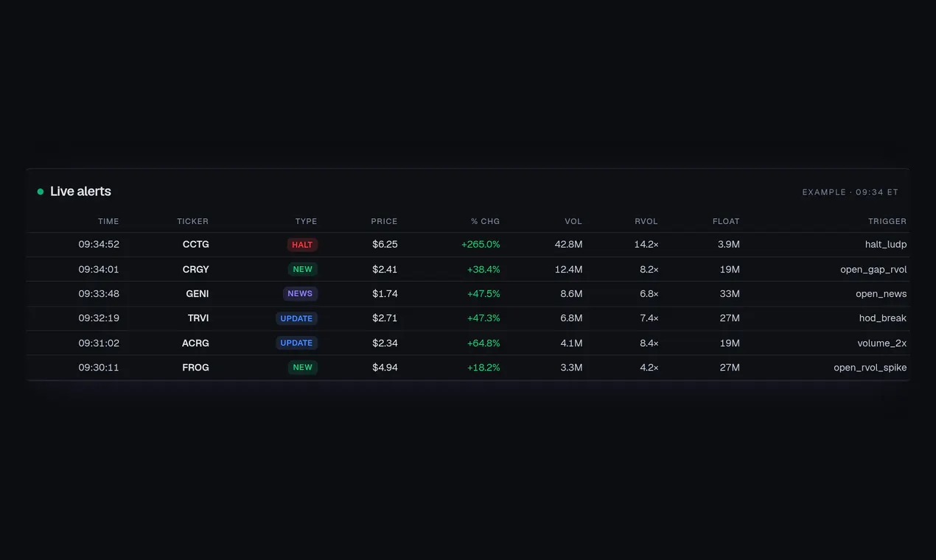Select the TYPE column header
The image size is (936, 560).
306,221
